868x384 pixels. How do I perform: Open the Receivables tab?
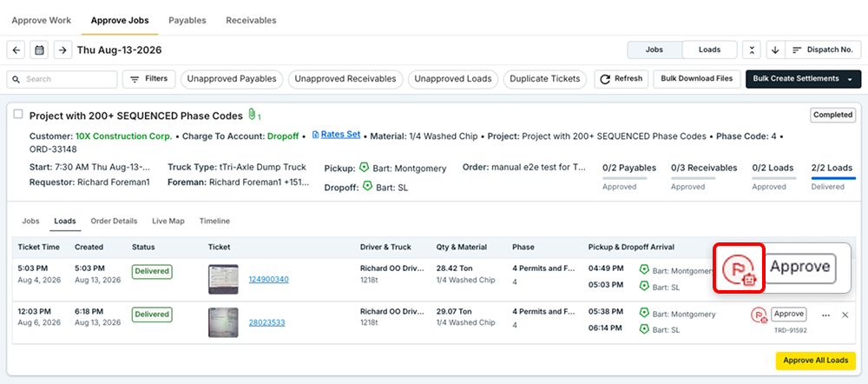251,21
